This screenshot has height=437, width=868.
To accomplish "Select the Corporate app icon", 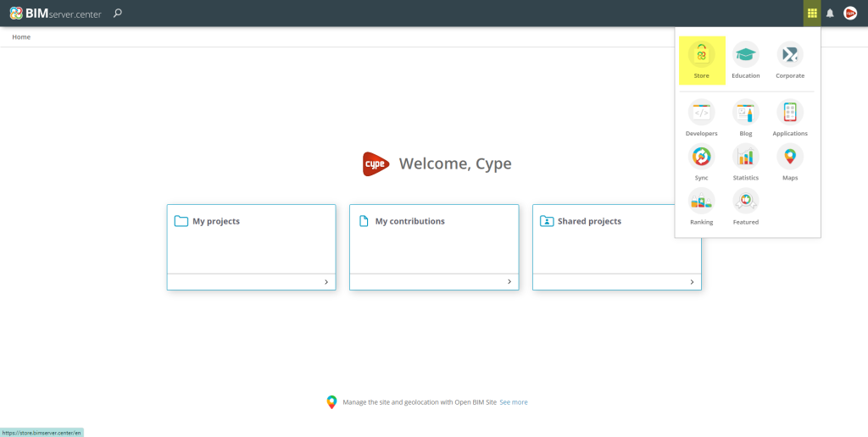I will click(x=789, y=55).
